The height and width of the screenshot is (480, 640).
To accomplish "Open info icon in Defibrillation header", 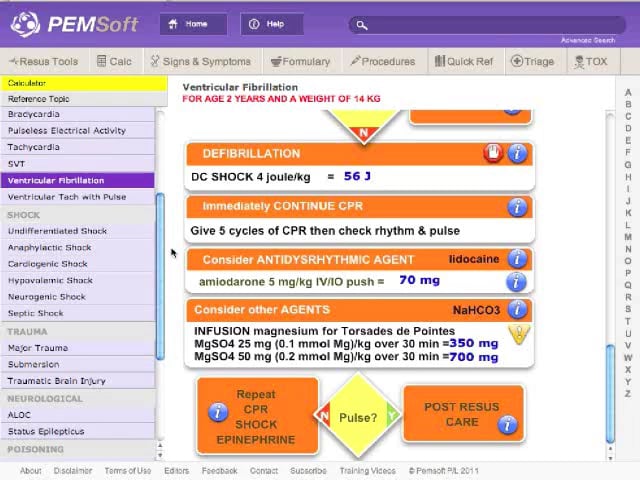I will (517, 153).
